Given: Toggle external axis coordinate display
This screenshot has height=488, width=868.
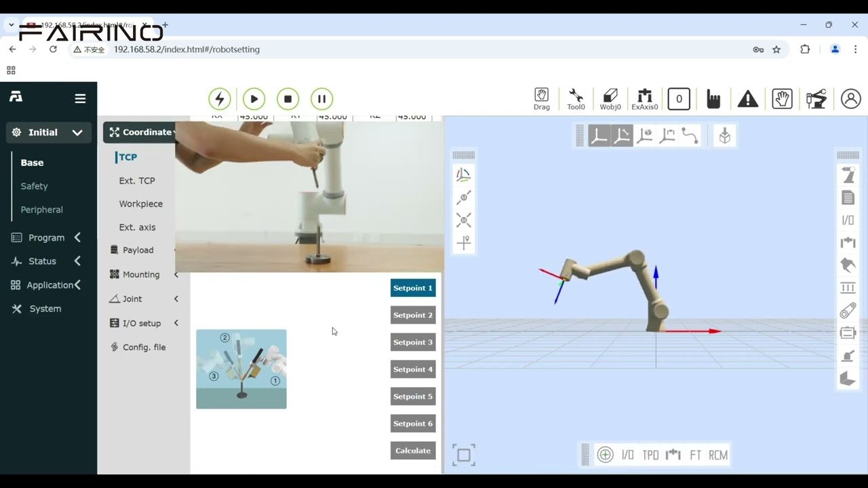Looking at the screenshot, I should click(x=667, y=136).
